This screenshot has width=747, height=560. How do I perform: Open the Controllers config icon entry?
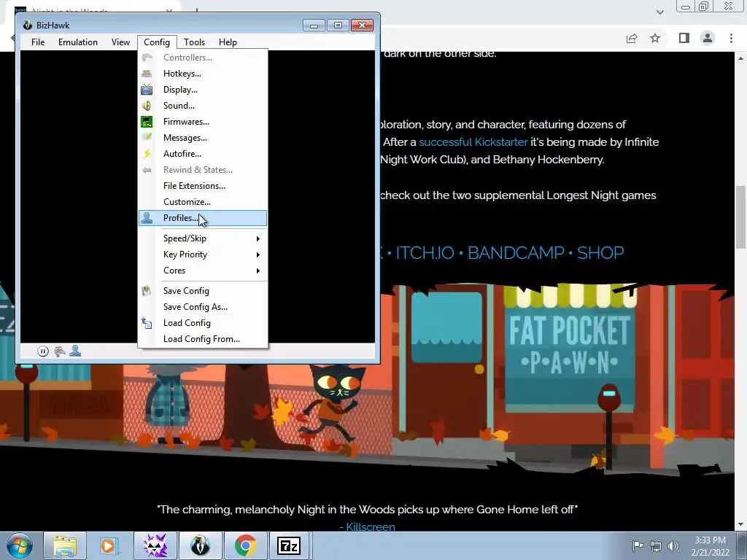click(x=147, y=58)
